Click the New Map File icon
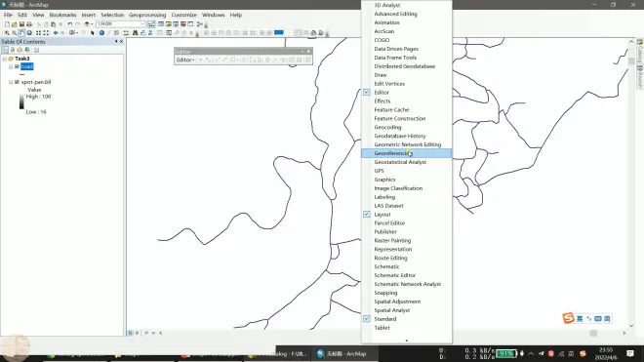This screenshot has height=362, width=644. pos(7,24)
